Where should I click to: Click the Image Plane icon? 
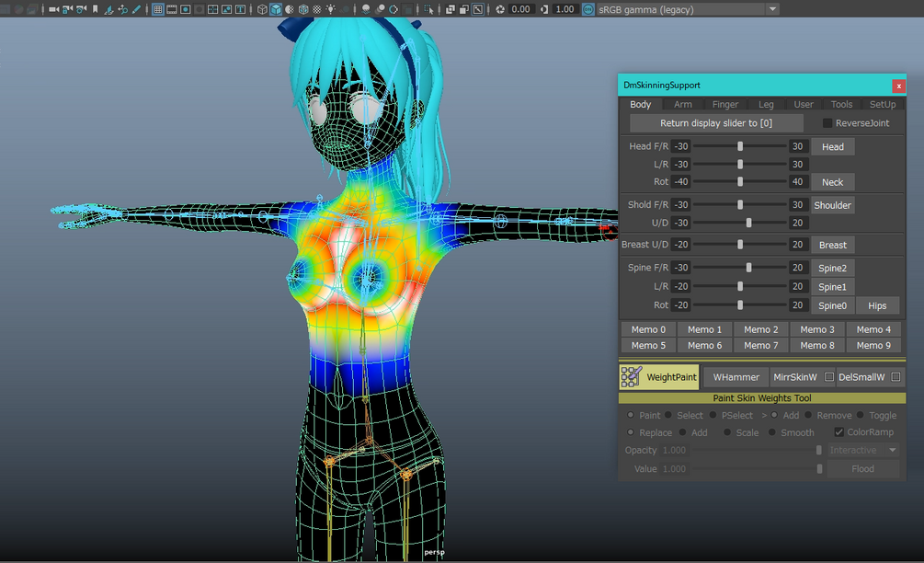coord(109,9)
